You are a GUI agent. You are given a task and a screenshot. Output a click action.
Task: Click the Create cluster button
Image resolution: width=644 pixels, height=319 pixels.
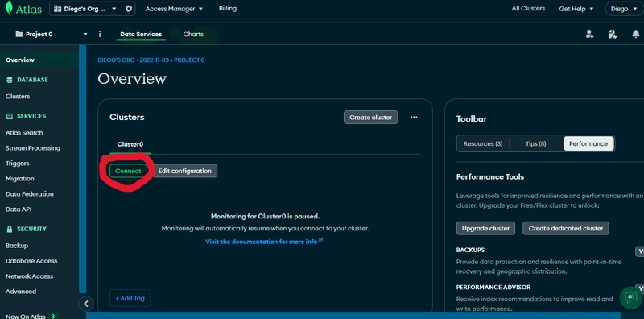click(370, 117)
